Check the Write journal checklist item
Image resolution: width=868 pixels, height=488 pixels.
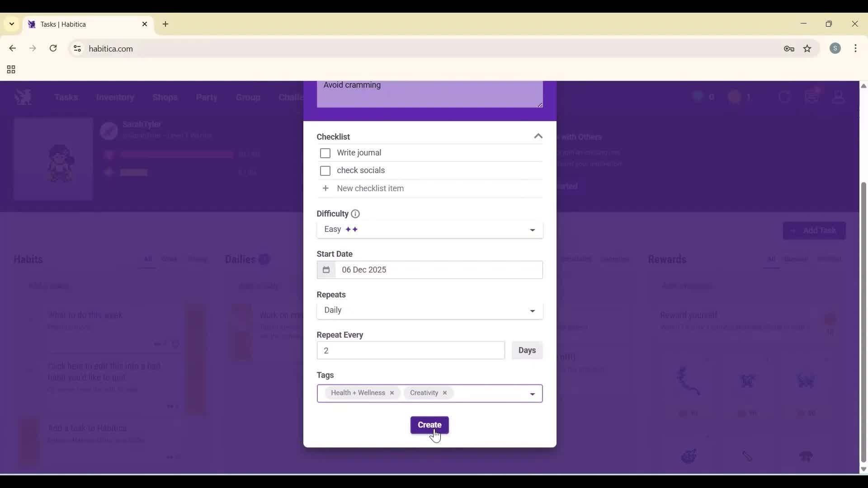click(325, 153)
